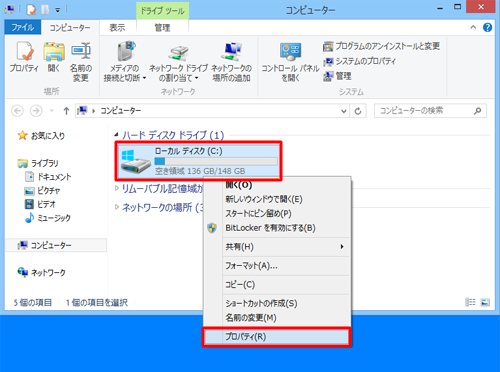500x372 pixels.
Task: Select ネットワーク in the navigation pane
Action: click(x=42, y=272)
